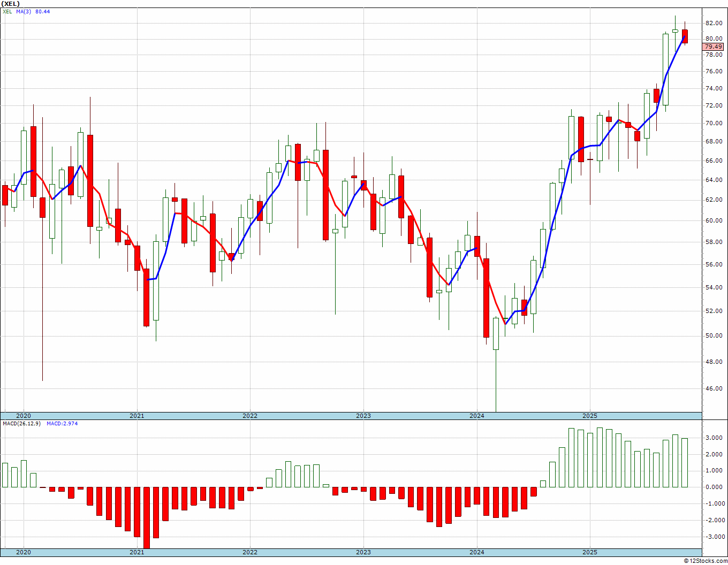Image resolution: width=728 pixels, height=565 pixels.
Task: Click 2022 on the MACD panel time axis
Action: click(250, 552)
